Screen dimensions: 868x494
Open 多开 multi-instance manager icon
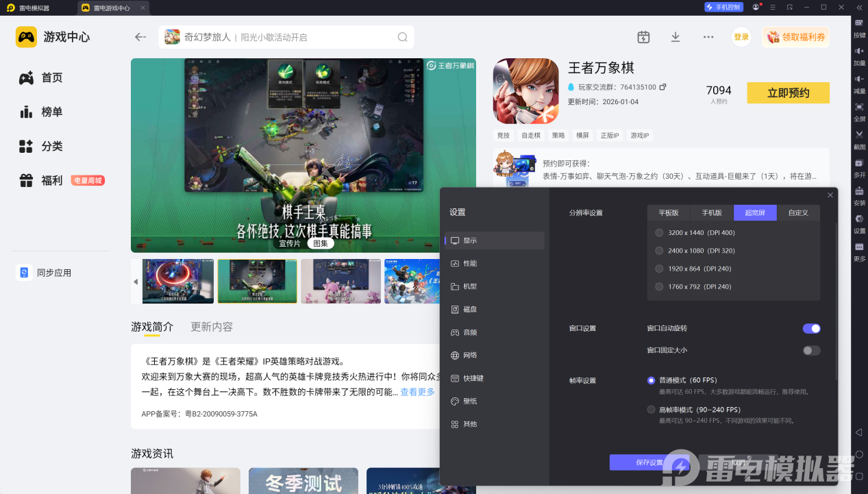point(859,163)
